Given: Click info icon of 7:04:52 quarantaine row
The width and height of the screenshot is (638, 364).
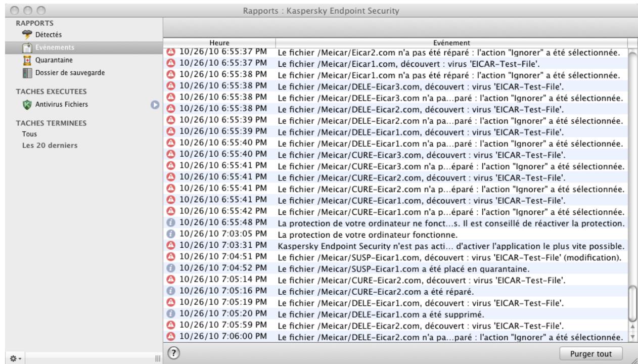Looking at the screenshot, I should (170, 268).
